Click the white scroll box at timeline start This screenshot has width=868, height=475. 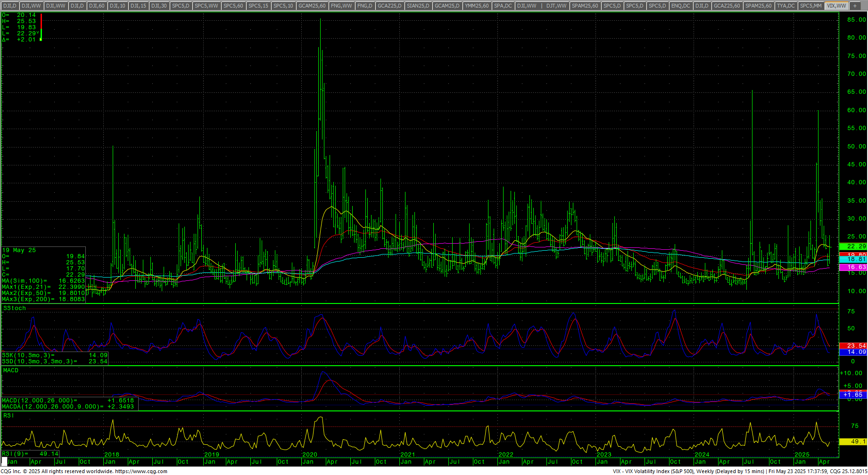pos(4,461)
